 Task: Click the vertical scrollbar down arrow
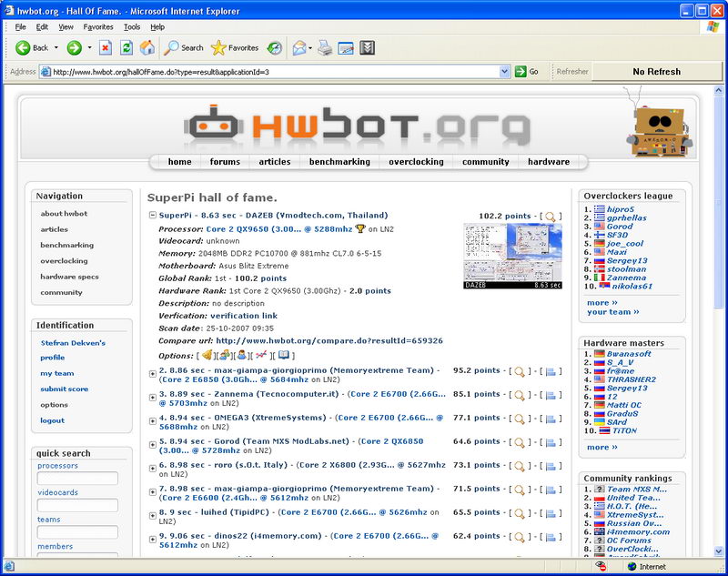click(718, 551)
